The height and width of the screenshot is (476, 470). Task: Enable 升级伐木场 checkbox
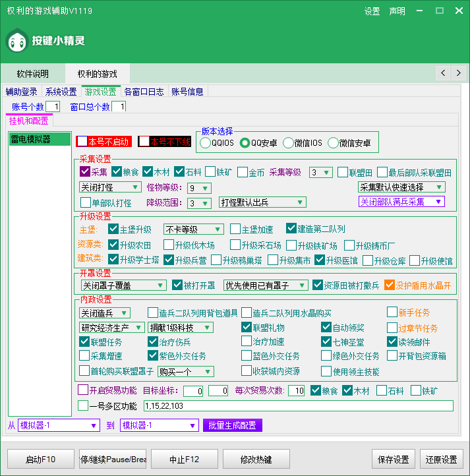169,245
